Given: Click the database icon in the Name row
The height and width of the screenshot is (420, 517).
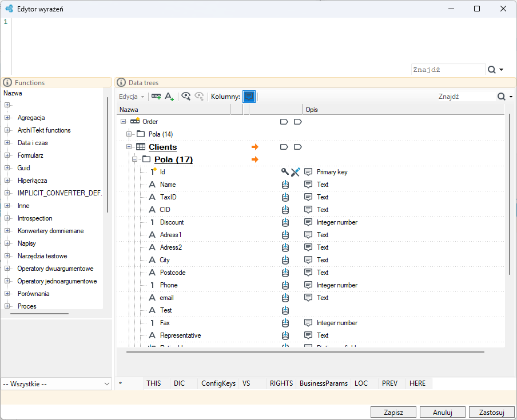Looking at the screenshot, I should [x=285, y=185].
